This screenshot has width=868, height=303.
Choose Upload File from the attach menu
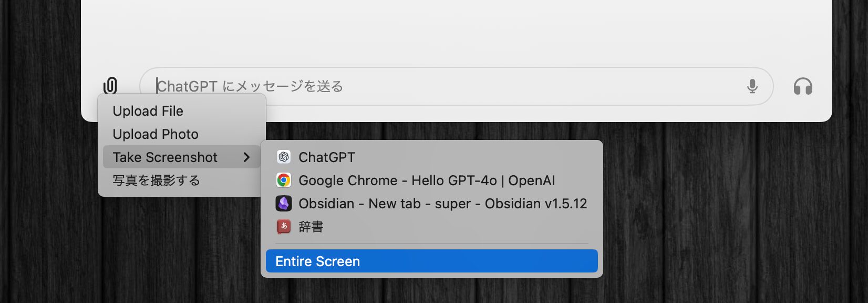click(148, 111)
